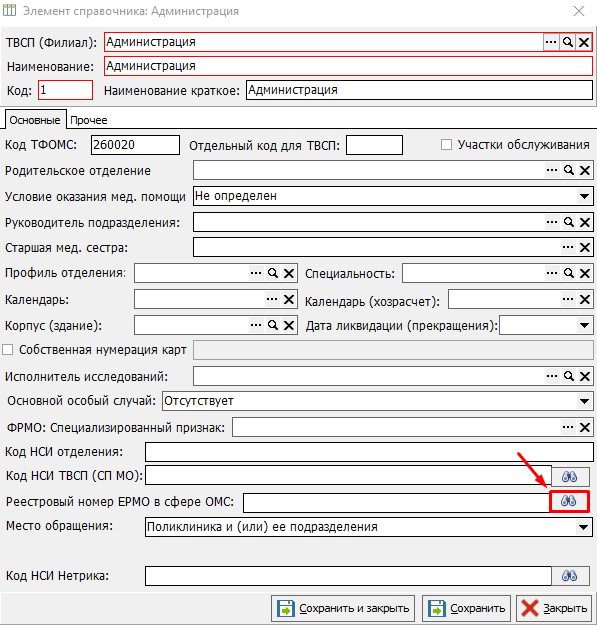Open ellipsis for ФРМО Специализированный признак

pos(568,427)
